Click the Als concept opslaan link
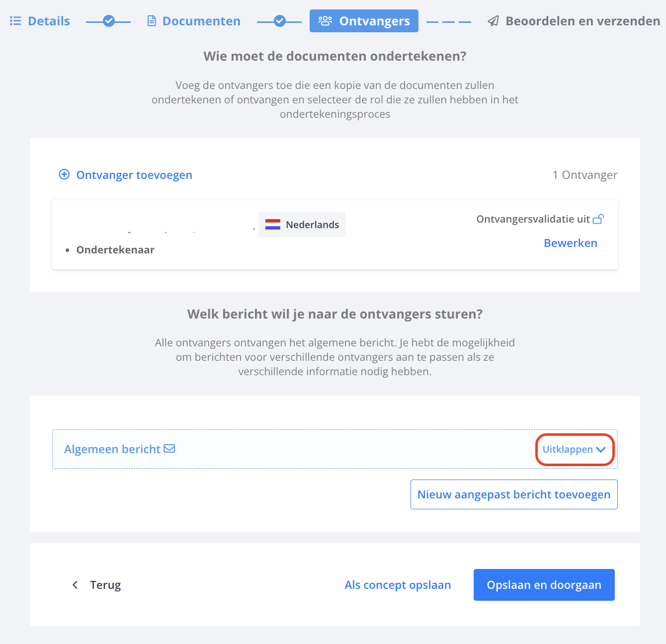This screenshot has width=666, height=644. pos(398,585)
